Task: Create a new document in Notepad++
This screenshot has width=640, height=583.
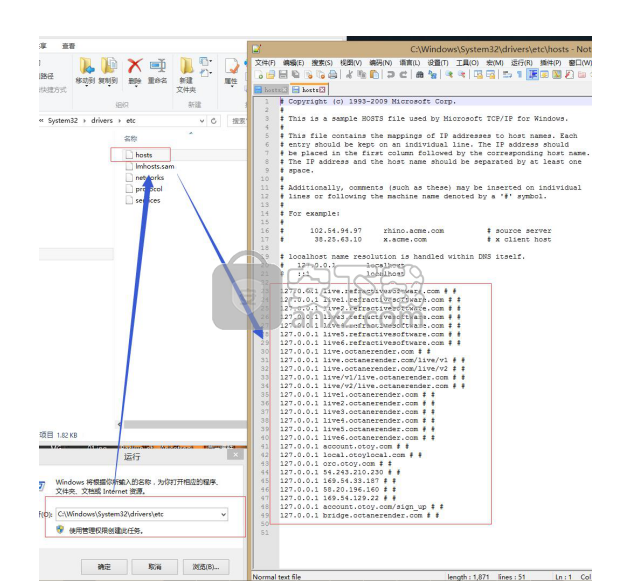Action: pyautogui.click(x=258, y=74)
